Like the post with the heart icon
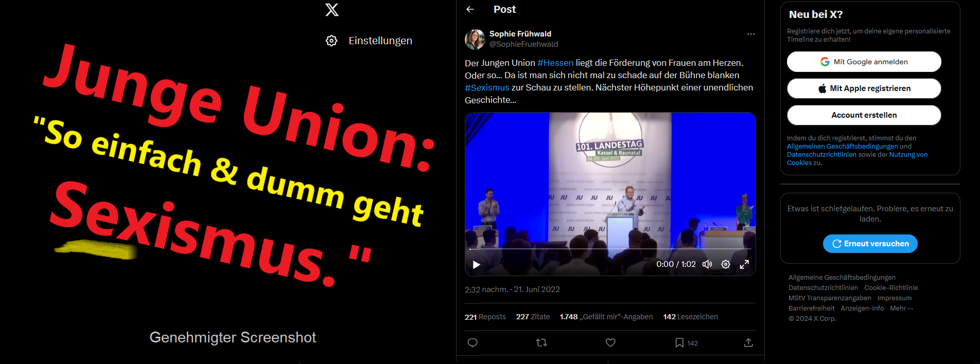The height and width of the screenshot is (364, 980). 610,343
